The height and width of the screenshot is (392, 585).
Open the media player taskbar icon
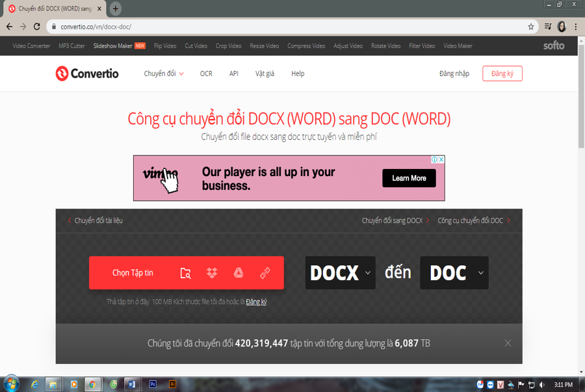(74, 384)
